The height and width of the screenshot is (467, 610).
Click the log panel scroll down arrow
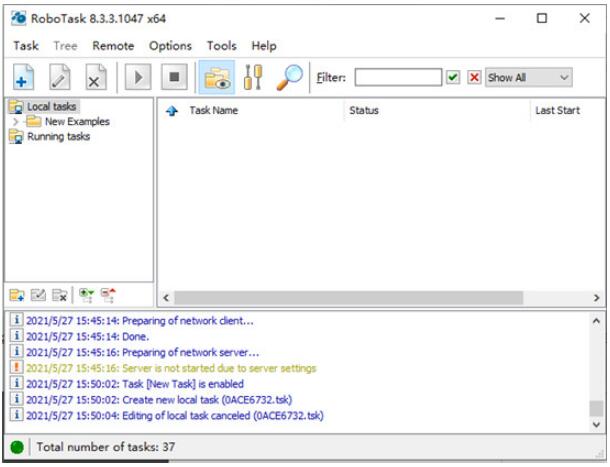coord(596,424)
